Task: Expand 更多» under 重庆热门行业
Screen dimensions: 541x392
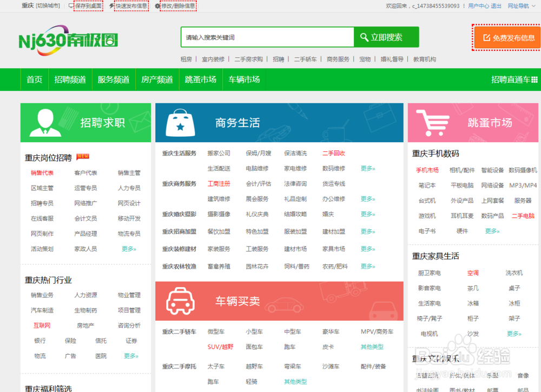Action: pos(130,356)
